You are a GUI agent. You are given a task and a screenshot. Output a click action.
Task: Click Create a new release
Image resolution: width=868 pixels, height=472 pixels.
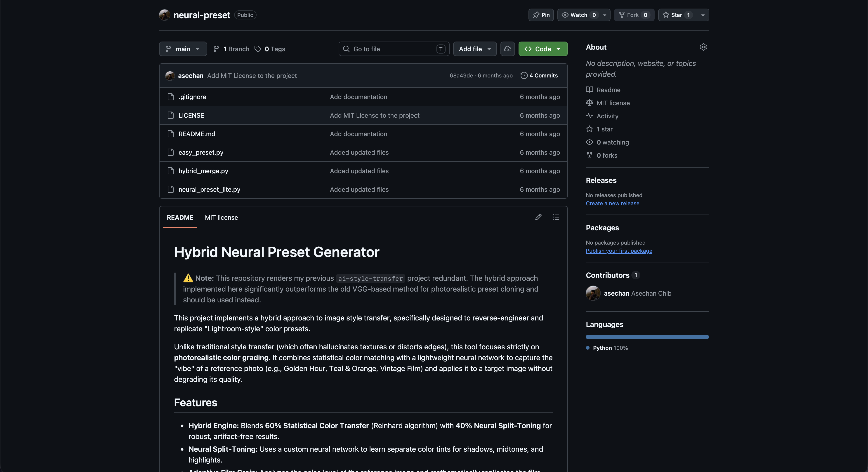coord(612,203)
